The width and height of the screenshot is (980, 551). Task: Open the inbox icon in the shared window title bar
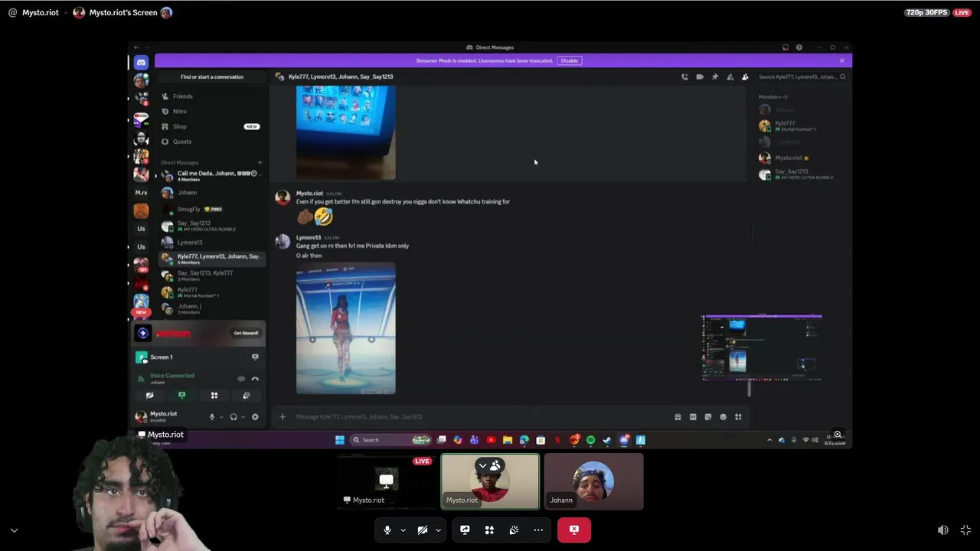pos(786,47)
